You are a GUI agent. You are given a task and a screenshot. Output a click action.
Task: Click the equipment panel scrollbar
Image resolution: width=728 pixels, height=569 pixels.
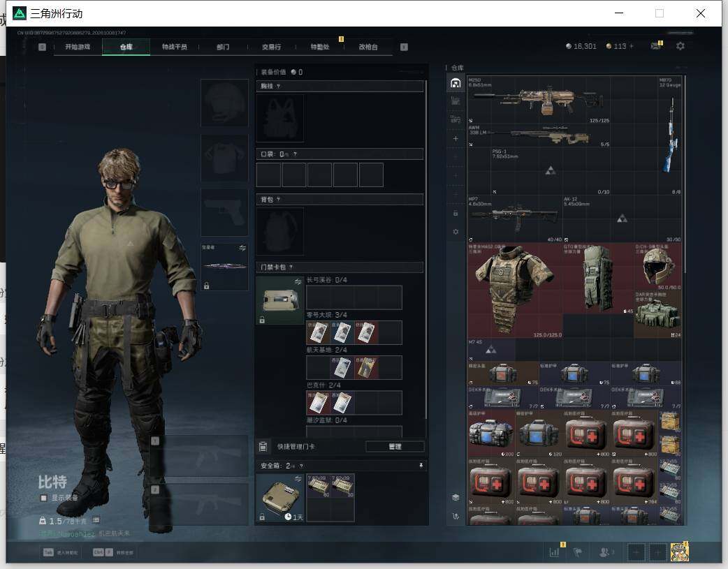pyautogui.click(x=425, y=251)
